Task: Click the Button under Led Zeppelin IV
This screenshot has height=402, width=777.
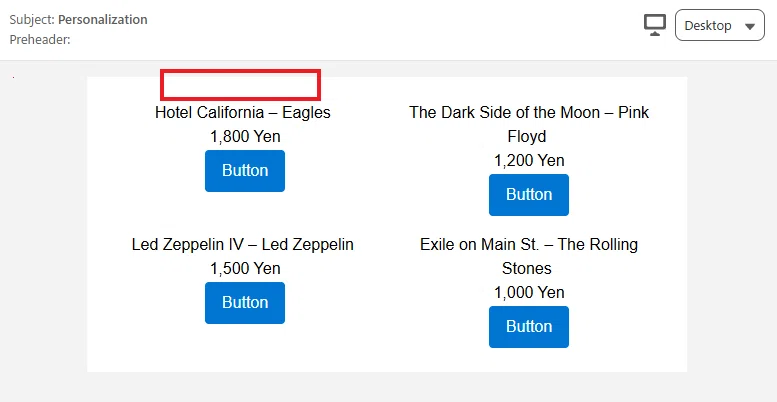Action: point(245,303)
